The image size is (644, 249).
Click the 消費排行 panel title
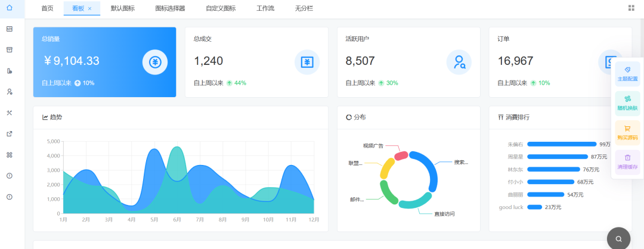coord(518,117)
